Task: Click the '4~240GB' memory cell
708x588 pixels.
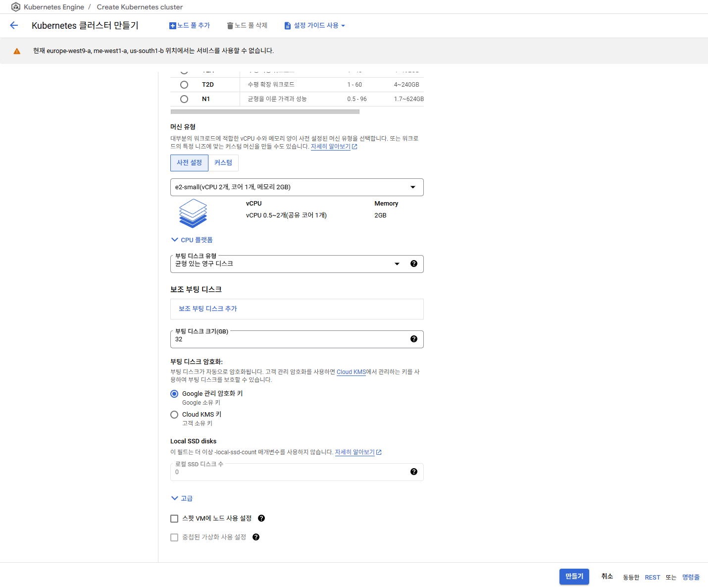Action: [406, 85]
